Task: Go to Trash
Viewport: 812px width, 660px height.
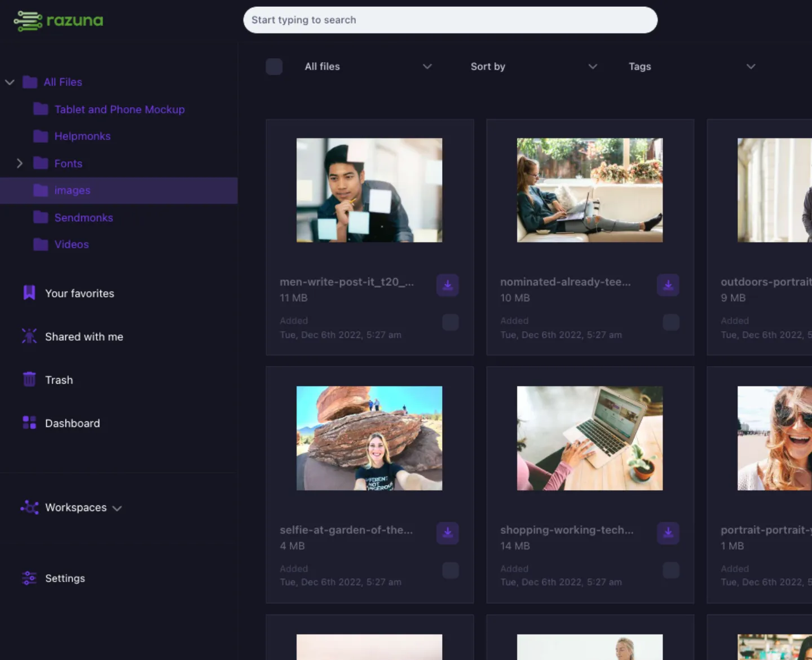Action: coord(59,380)
